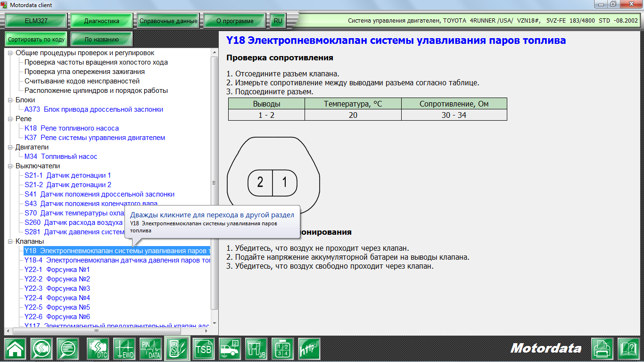Open О программе menu
Screen dimensions: 644x362
[235, 21]
